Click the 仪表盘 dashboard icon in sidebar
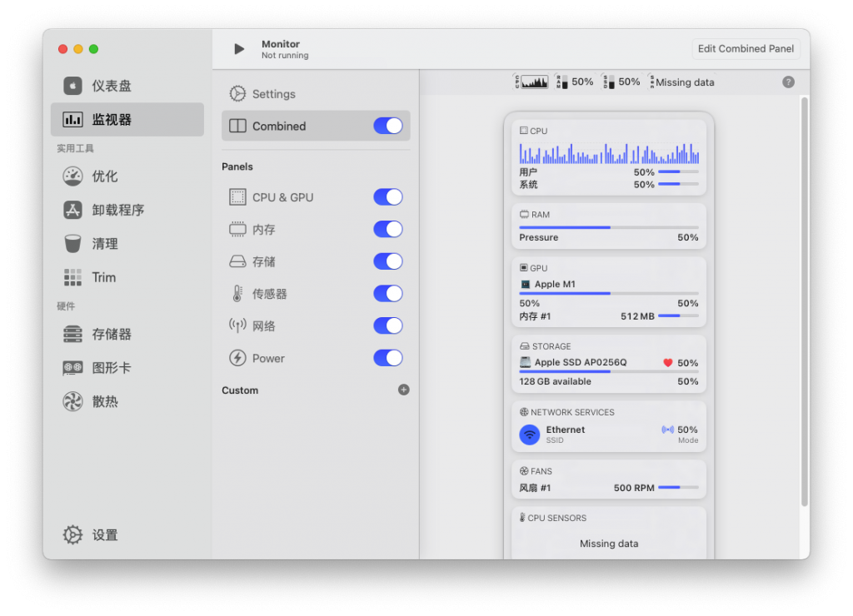This screenshot has width=853, height=616. 72,86
